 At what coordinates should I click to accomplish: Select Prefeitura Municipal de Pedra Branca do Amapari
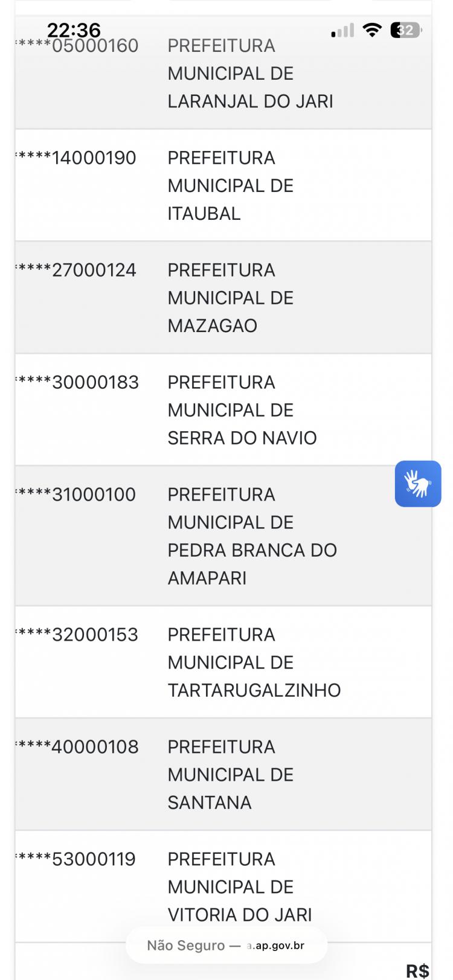[x=252, y=536]
